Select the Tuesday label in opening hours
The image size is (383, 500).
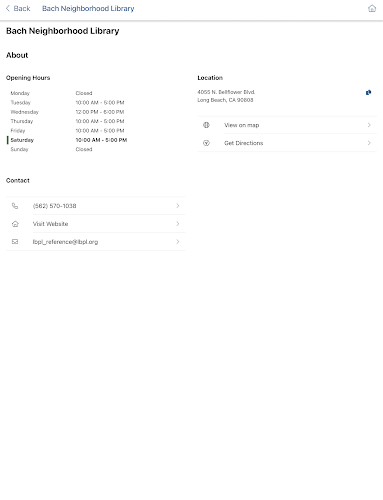pyautogui.click(x=20, y=102)
